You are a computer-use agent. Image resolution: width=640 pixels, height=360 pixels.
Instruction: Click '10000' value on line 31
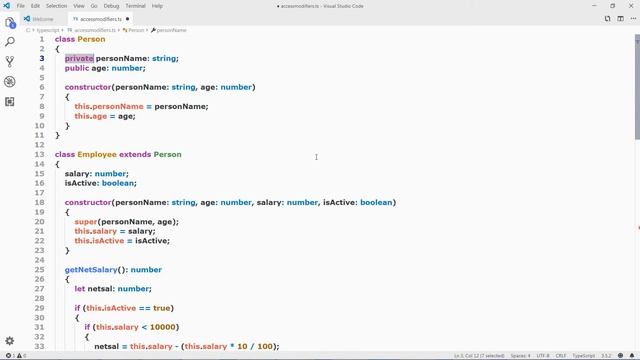162,327
